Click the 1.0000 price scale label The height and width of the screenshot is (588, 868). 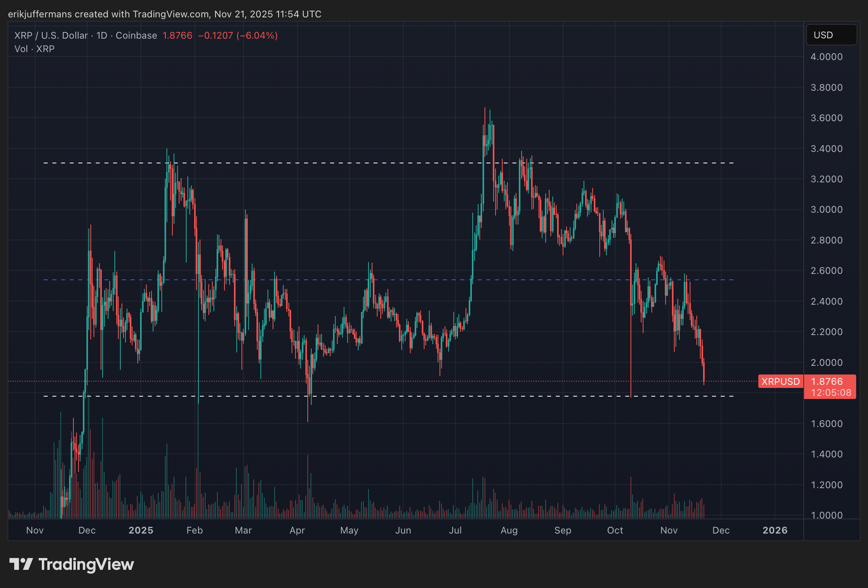(826, 515)
